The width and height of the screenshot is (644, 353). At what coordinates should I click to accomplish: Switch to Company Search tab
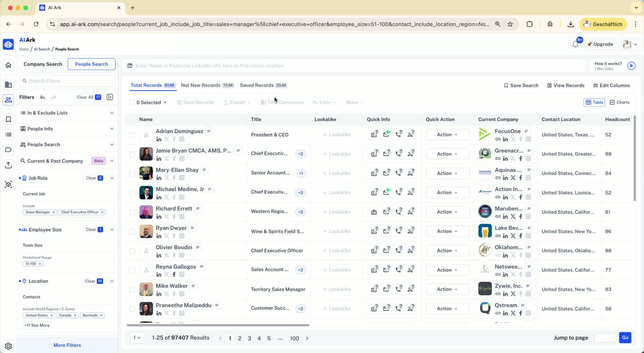coord(43,64)
